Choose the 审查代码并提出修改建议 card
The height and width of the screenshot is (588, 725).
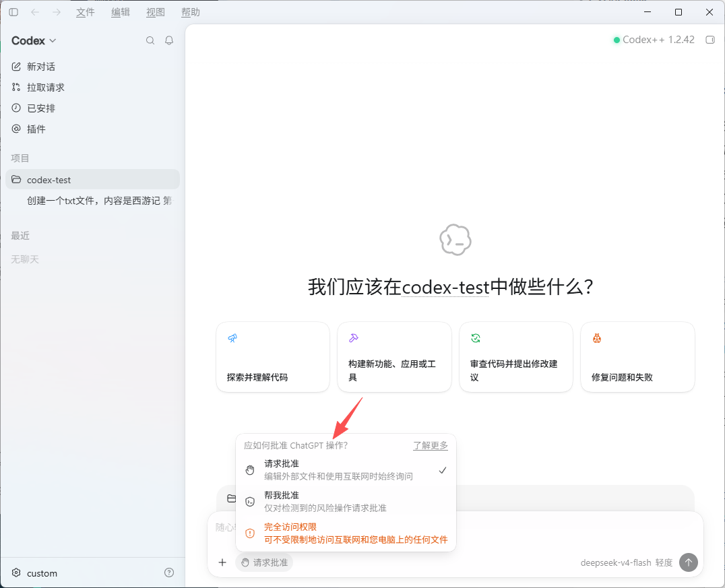[516, 357]
